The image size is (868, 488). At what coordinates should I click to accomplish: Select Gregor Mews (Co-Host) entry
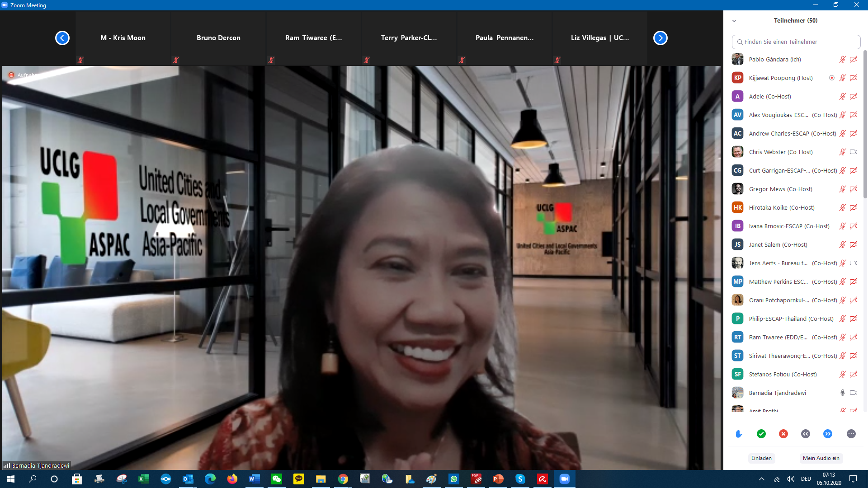tap(780, 189)
